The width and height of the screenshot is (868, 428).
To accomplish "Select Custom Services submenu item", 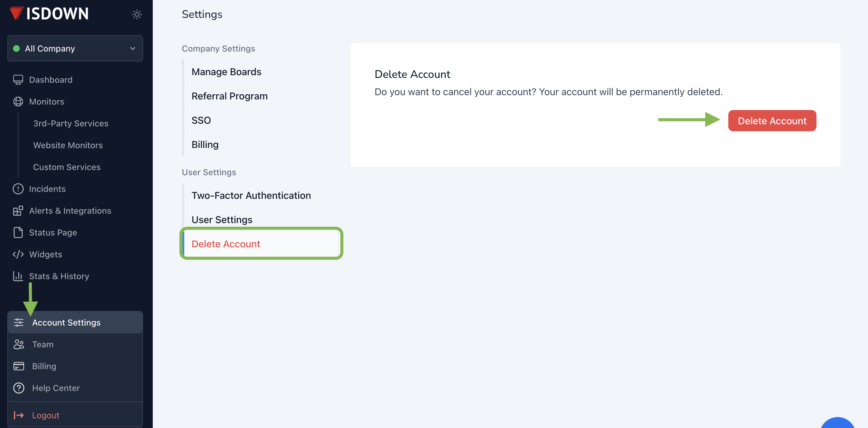I will (x=67, y=167).
